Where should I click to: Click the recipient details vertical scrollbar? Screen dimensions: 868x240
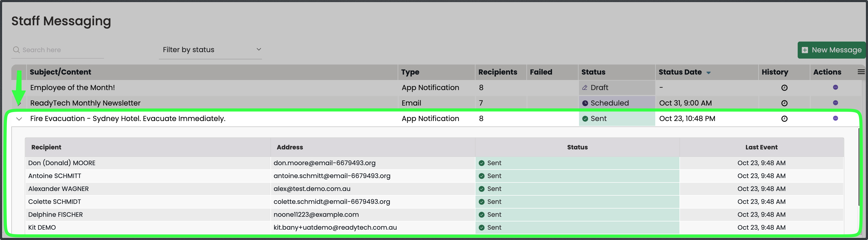point(860,167)
